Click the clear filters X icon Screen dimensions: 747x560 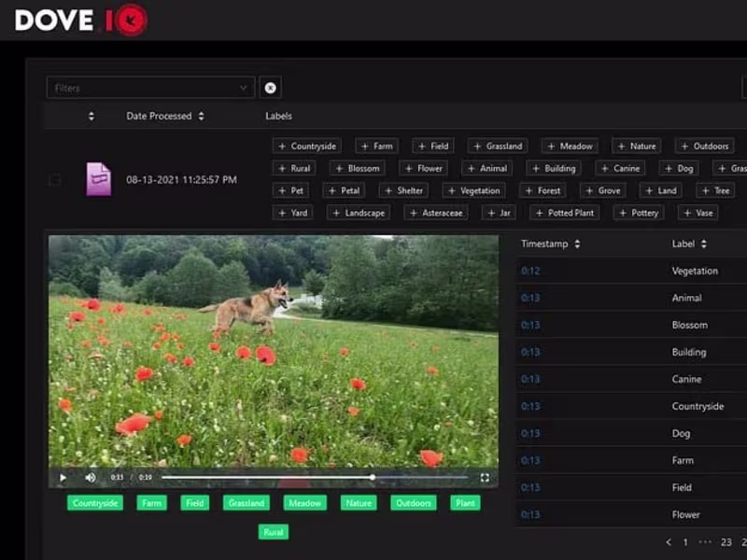pos(270,87)
